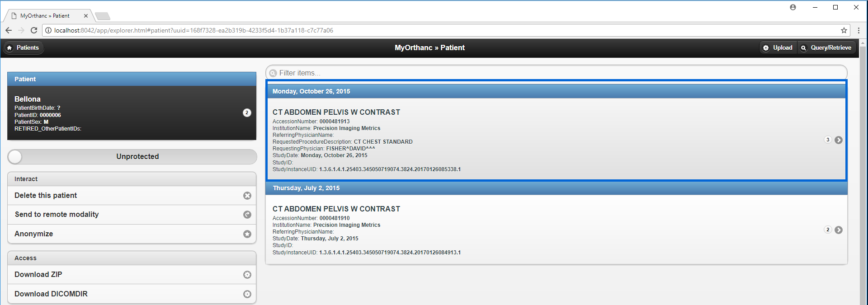Bookmark this page with the star icon

pos(844,30)
